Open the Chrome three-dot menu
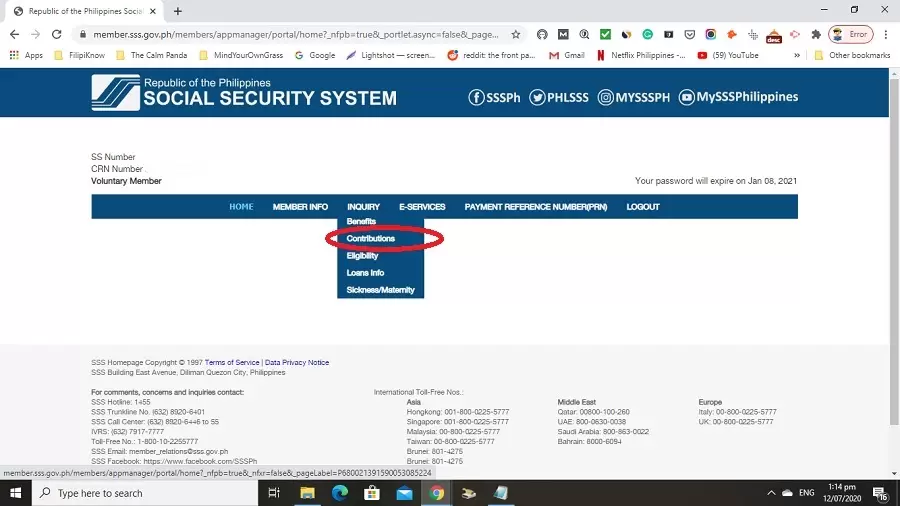Screen dimensions: 900x506 [886, 34]
